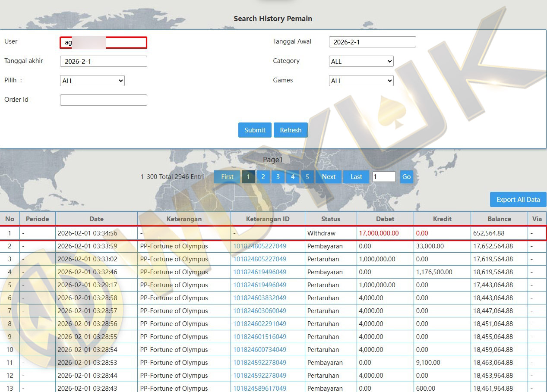547x392 pixels.
Task: Select page 3 in pagination
Action: [x=278, y=177]
